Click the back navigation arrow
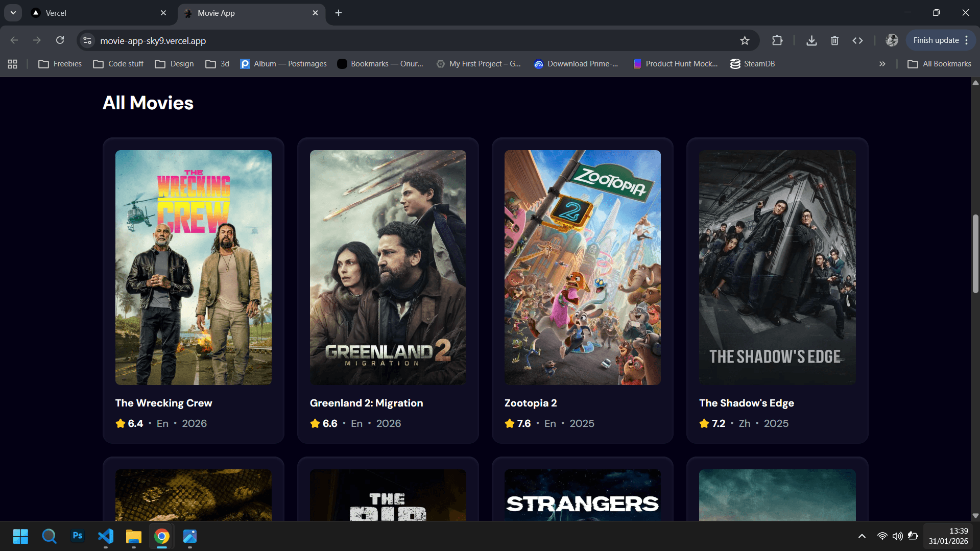Screen dimensions: 980x551 [x=14, y=40]
